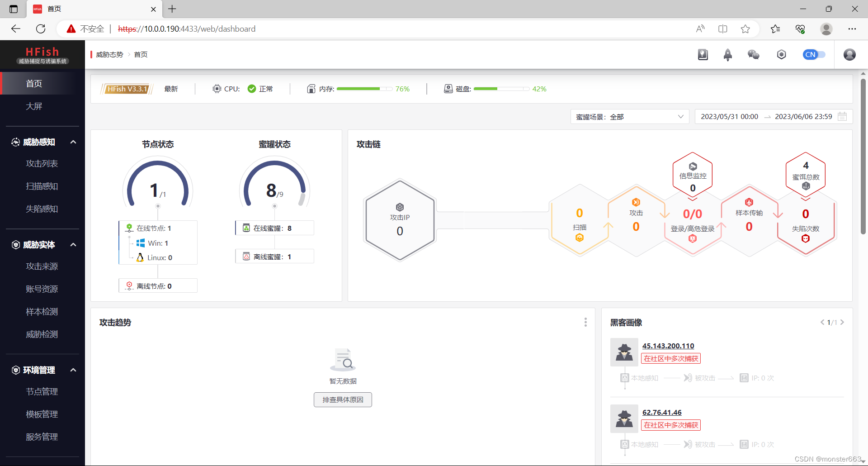The image size is (868, 466).
Task: Open the documentation book icon in header
Action: [x=703, y=55]
